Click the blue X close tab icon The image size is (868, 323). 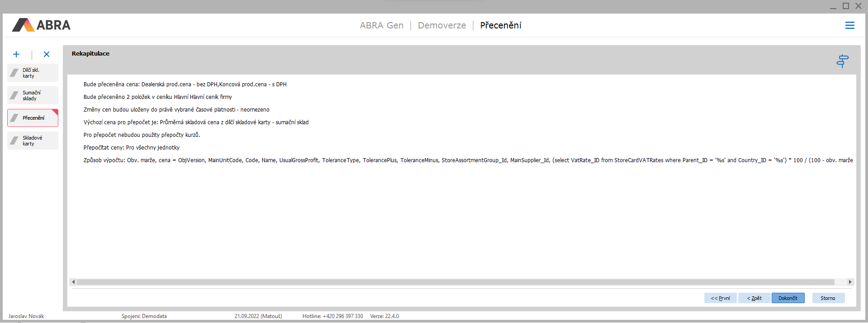[x=47, y=54]
